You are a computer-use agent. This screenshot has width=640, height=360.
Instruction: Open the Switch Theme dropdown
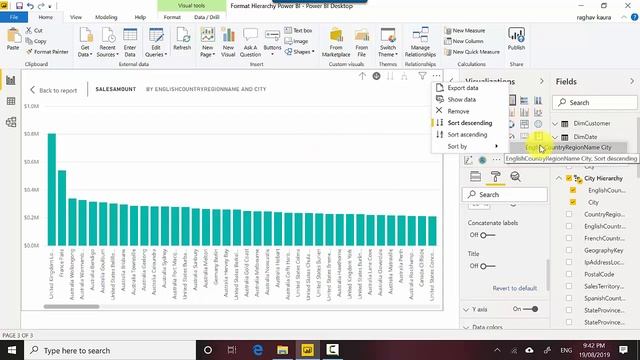[x=388, y=42]
